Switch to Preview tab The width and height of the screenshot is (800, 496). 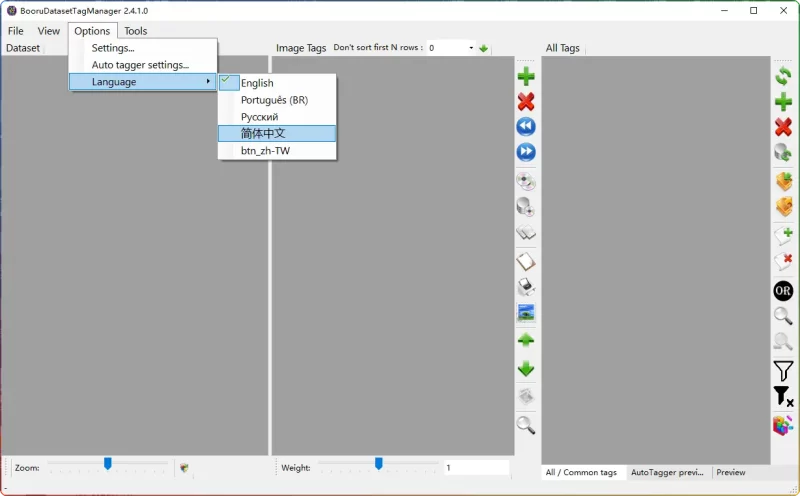(731, 473)
